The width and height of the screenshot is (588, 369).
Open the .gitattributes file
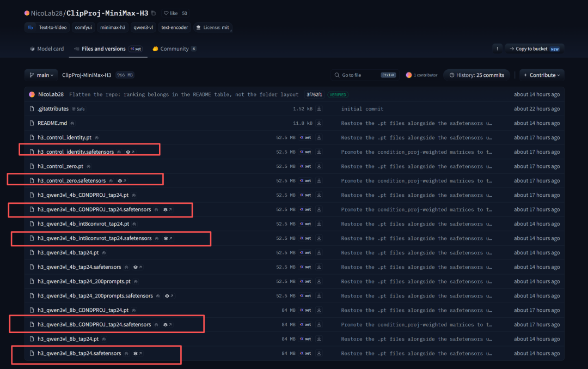pos(53,109)
